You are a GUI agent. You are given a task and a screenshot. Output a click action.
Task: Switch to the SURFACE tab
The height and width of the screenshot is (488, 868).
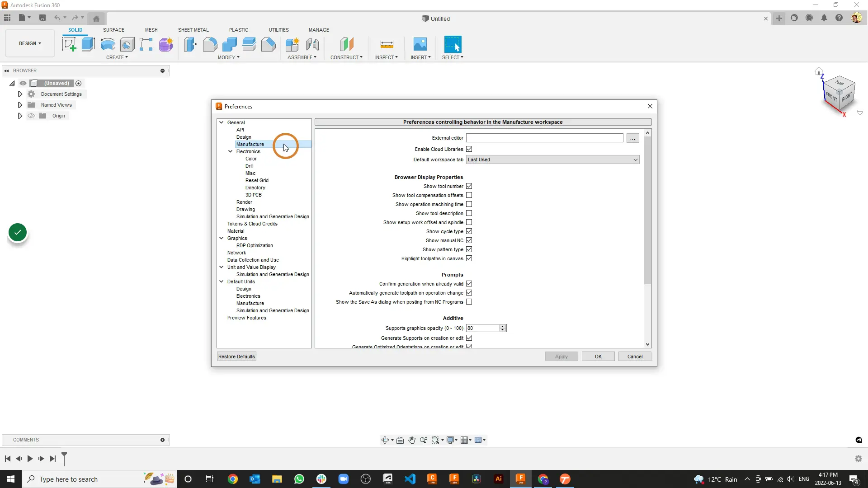coord(113,30)
